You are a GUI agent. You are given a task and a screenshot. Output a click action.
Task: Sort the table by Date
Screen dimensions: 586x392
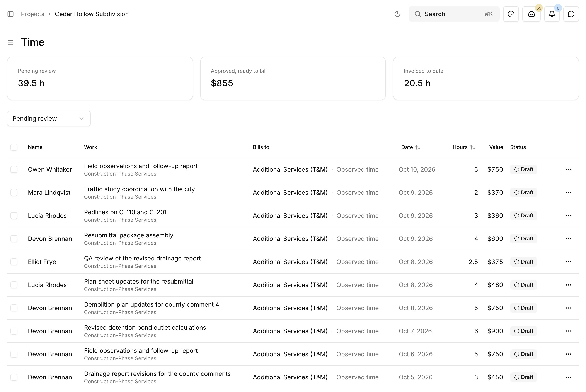411,147
